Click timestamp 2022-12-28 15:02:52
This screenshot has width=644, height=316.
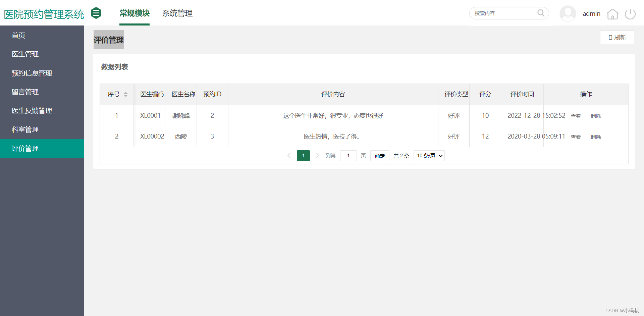click(536, 115)
